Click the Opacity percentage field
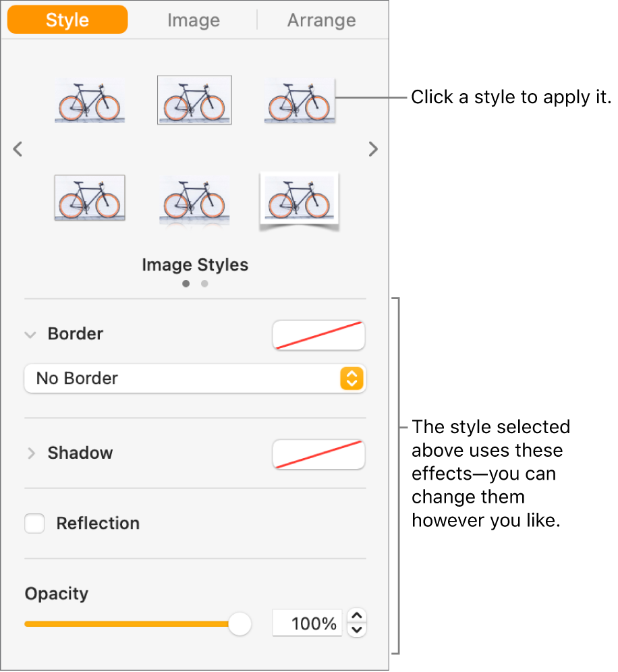This screenshot has height=672, width=618. tap(307, 624)
